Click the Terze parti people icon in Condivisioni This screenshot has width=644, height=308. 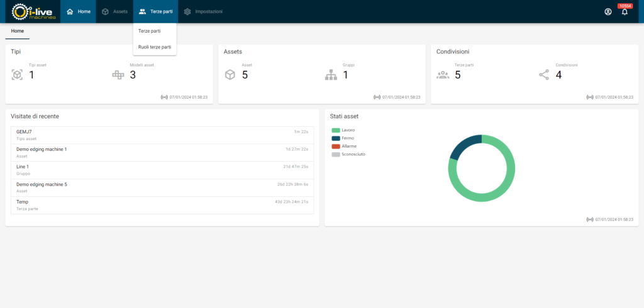tap(443, 75)
